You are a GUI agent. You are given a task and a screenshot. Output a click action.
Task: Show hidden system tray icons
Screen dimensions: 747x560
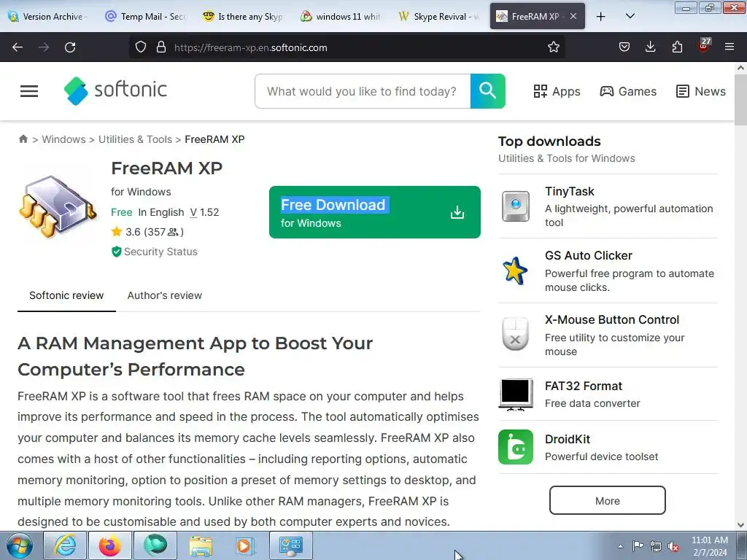620,546
